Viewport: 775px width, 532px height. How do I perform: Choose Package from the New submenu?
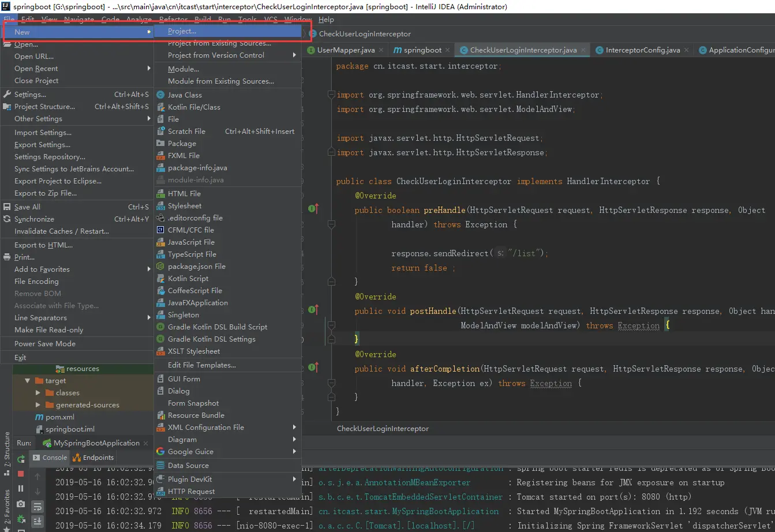click(x=228, y=144)
